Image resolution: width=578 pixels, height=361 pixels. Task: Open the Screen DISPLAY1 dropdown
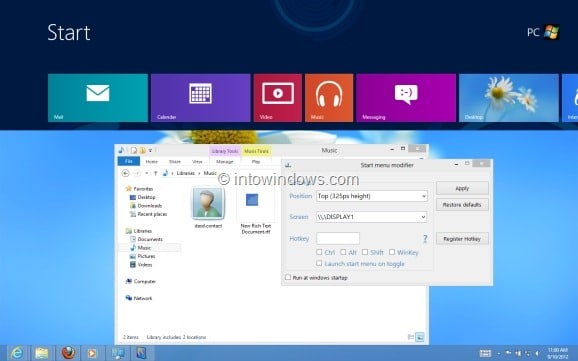coord(372,217)
